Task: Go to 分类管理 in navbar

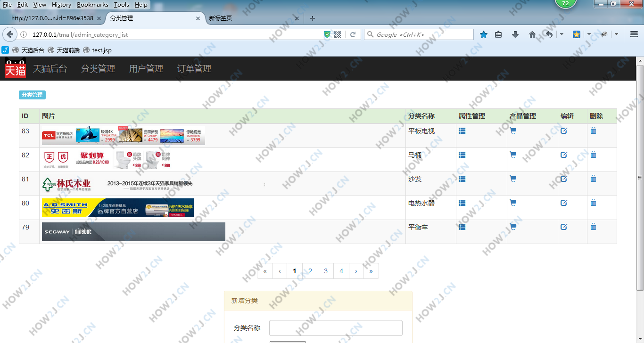Action: pos(98,68)
